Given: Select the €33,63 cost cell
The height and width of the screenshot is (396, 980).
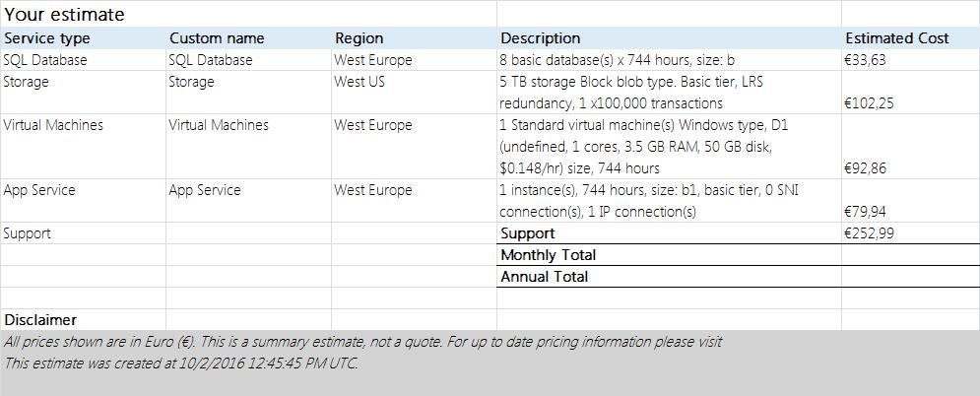Looking at the screenshot, I should pyautogui.click(x=911, y=60).
